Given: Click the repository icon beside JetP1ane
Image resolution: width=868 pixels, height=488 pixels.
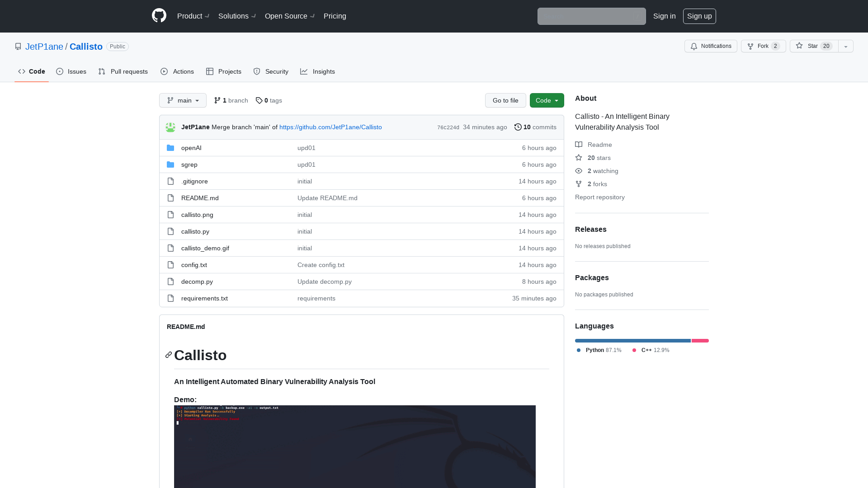Looking at the screenshot, I should [18, 47].
